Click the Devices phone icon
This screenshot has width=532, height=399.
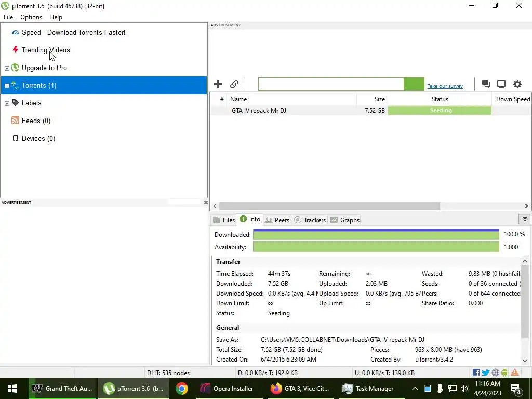(15, 138)
